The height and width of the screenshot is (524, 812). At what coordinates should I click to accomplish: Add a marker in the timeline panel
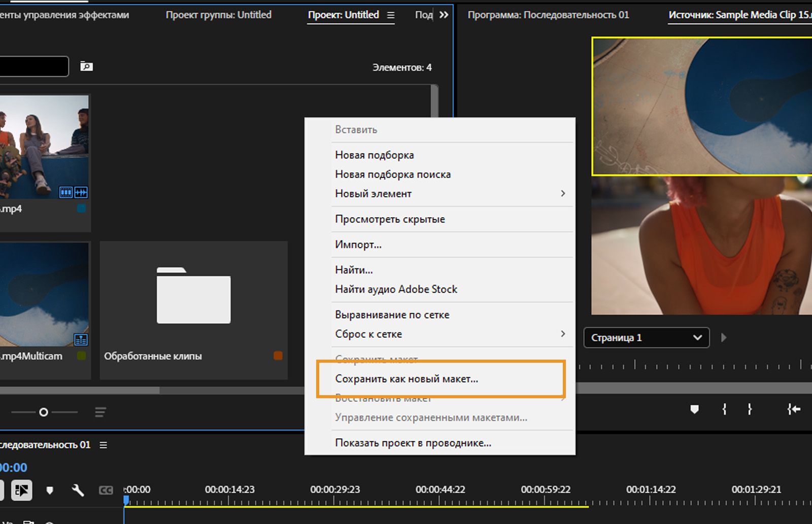coord(50,490)
